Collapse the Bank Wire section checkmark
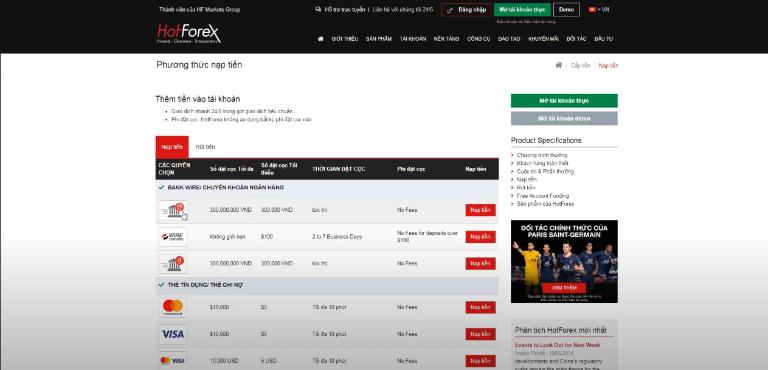This screenshot has height=370, width=768. [161, 188]
